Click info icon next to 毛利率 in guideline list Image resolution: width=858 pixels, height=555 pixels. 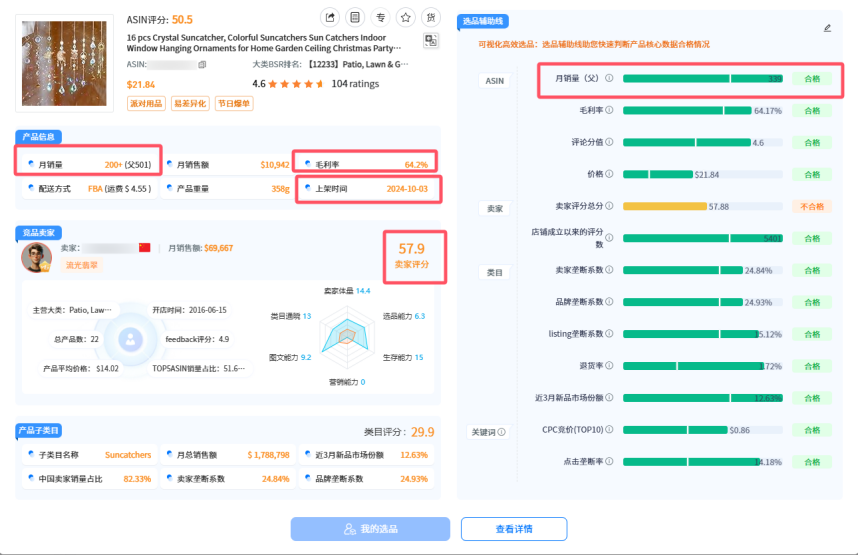[x=609, y=110]
